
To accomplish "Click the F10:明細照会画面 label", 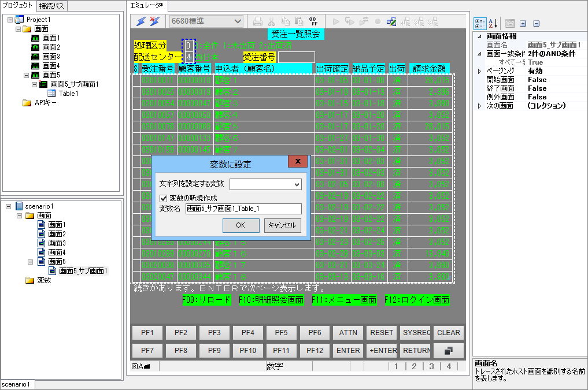I will [271, 300].
